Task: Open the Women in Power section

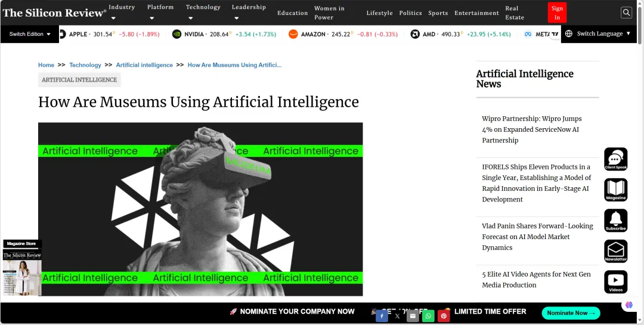Action: (329, 13)
